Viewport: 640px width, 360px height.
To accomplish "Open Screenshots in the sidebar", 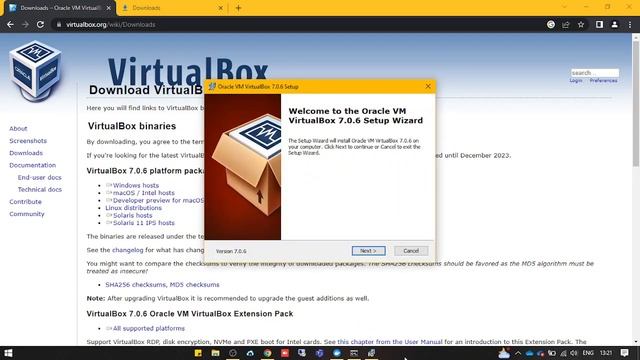I will pos(28,141).
